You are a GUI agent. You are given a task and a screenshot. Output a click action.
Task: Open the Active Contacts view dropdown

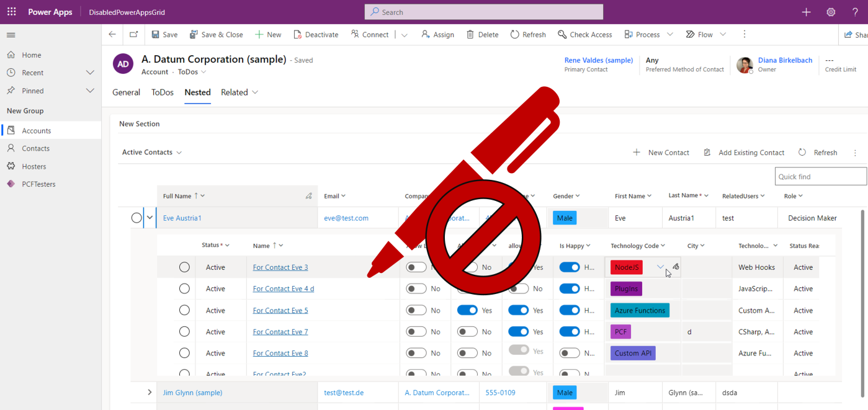[152, 153]
